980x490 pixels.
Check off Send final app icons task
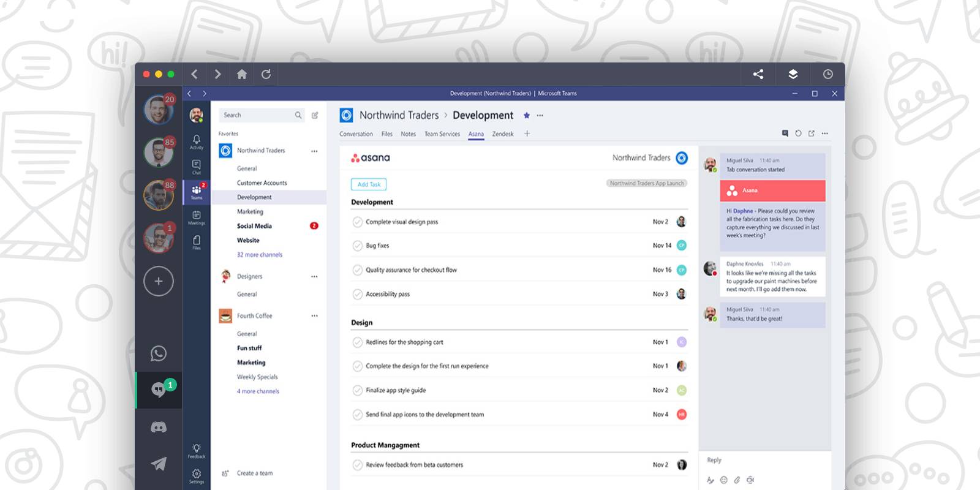click(x=358, y=415)
